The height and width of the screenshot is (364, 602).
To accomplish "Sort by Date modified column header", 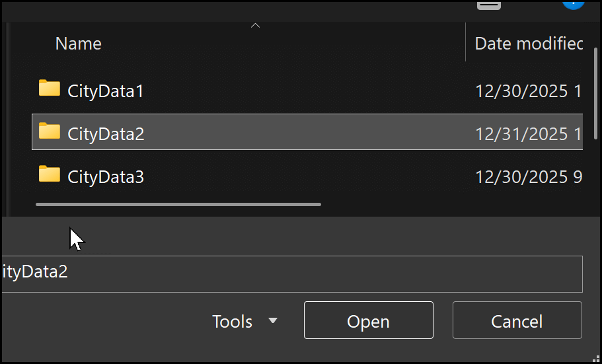I will pos(529,44).
